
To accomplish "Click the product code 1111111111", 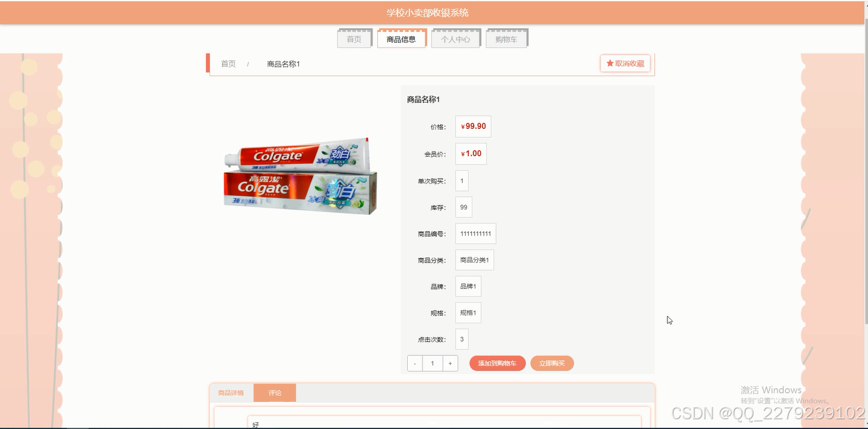I will [475, 234].
